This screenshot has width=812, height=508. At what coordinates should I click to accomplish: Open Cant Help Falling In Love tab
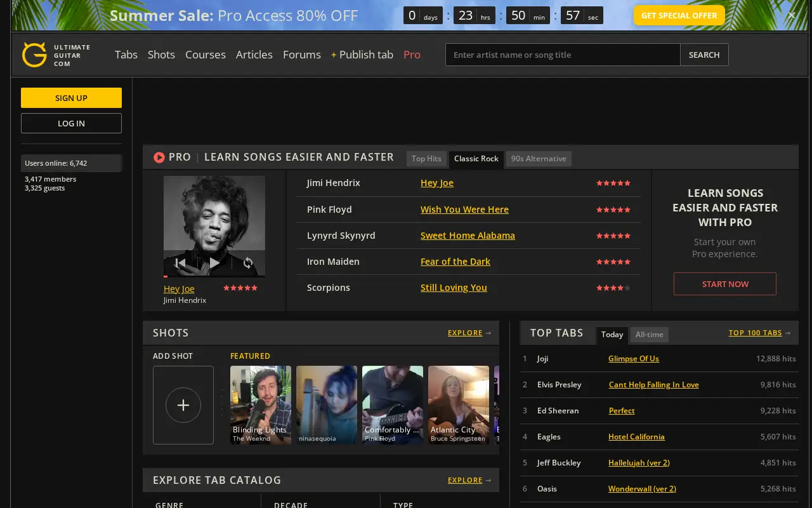click(x=653, y=385)
